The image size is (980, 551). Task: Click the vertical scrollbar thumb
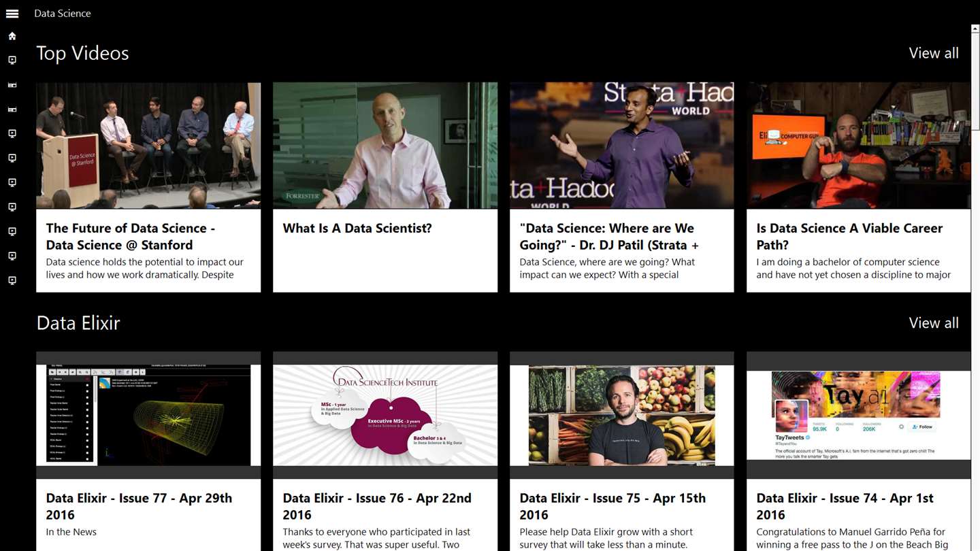click(x=975, y=80)
